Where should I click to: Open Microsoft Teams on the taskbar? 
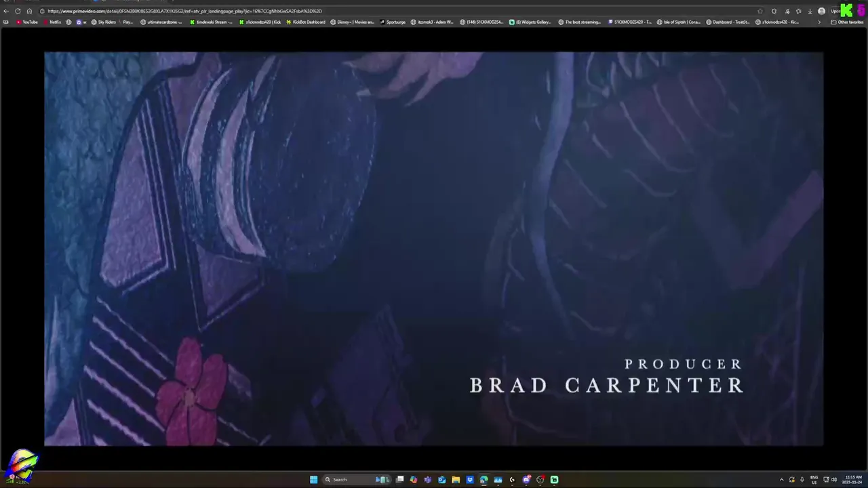pyautogui.click(x=427, y=480)
